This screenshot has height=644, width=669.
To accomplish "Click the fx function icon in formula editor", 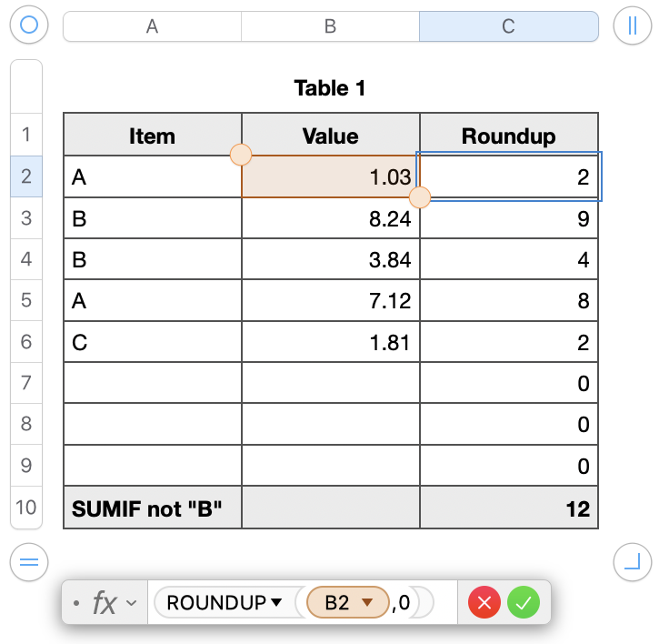I will [104, 602].
